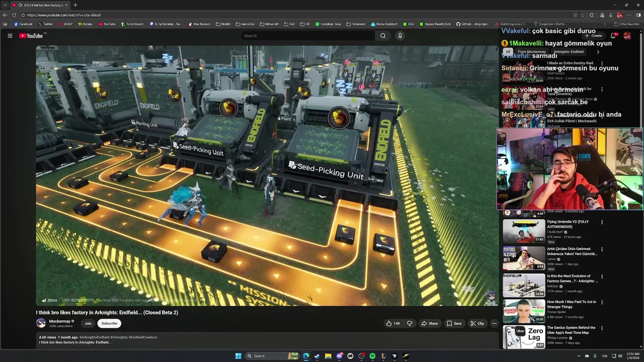Open 'How Much I Was Paid To Act In Stranger Things'
The image size is (644, 362).
tap(572, 304)
